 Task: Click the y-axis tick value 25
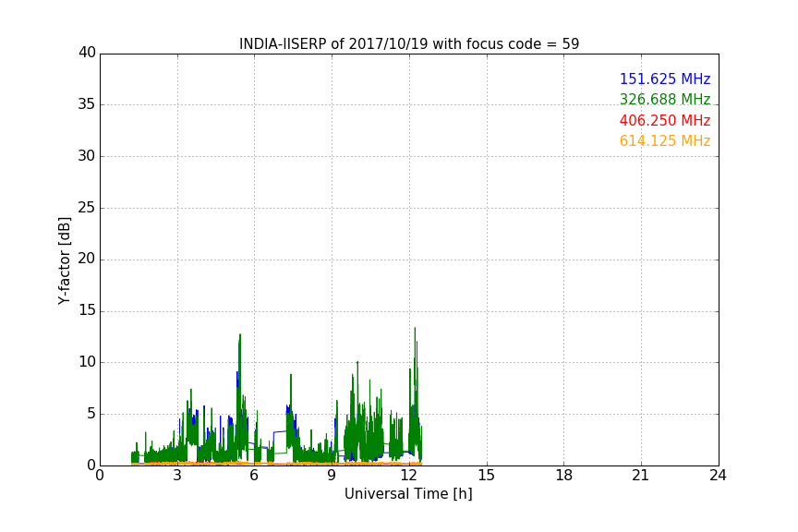tap(87, 208)
